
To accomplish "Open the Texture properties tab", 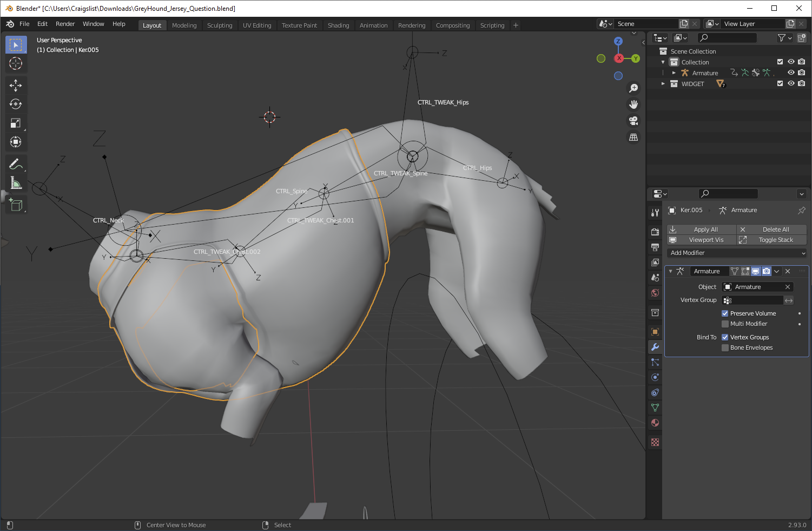I will pyautogui.click(x=655, y=442).
